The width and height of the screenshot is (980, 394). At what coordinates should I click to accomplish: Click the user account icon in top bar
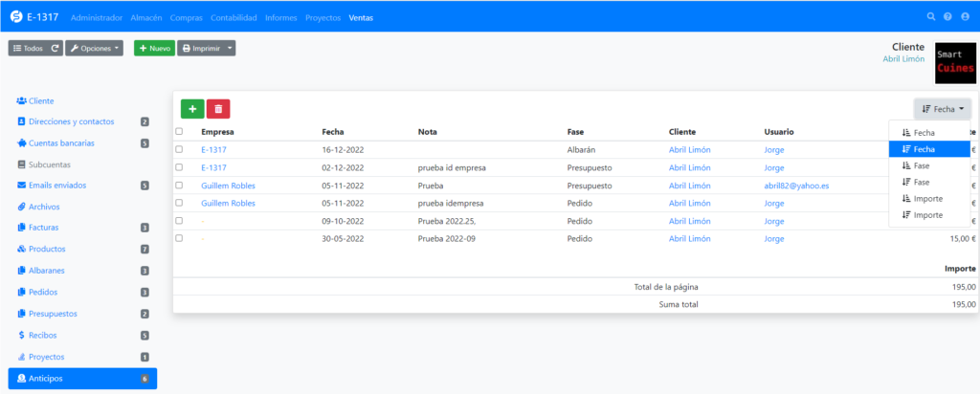[x=964, y=17]
